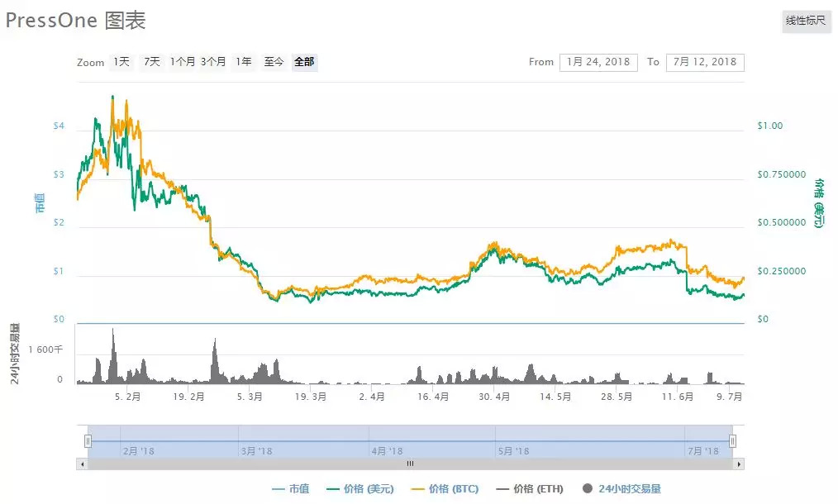Viewport: 838px width, 504px height.
Task: Select the 1天 zoom range
Action: [121, 62]
